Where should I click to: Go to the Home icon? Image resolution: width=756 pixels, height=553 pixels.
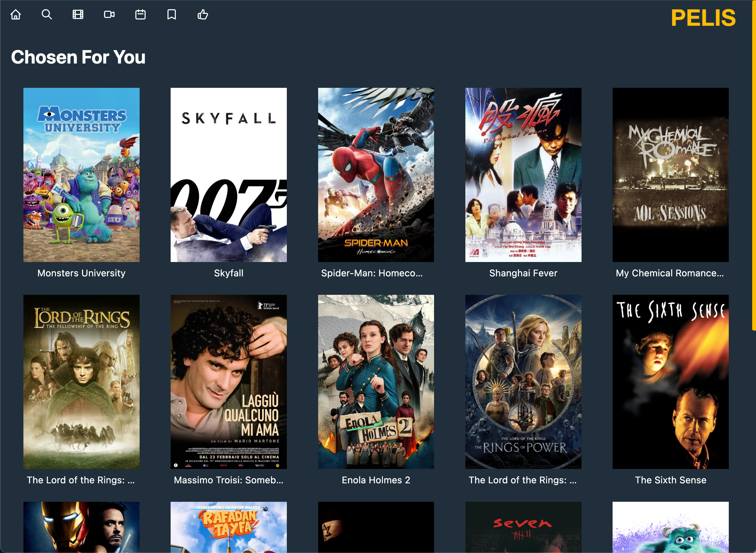pyautogui.click(x=16, y=15)
